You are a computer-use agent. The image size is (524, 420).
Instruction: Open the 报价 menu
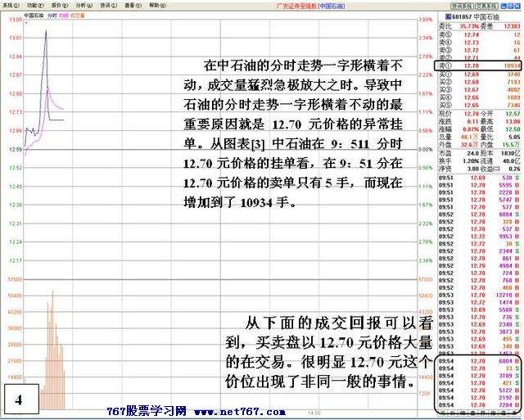coord(60,6)
